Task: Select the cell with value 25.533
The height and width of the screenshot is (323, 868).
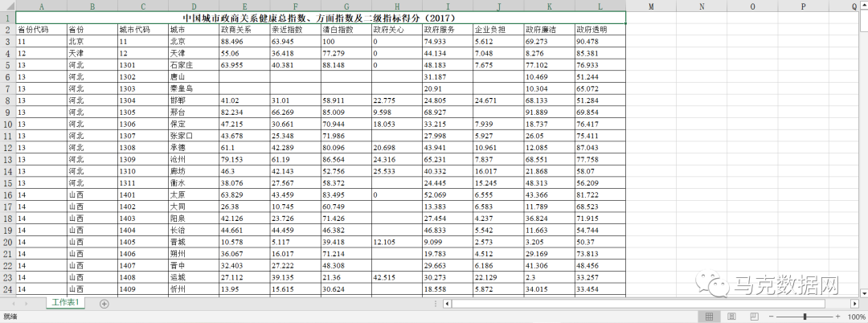Action: 397,171
